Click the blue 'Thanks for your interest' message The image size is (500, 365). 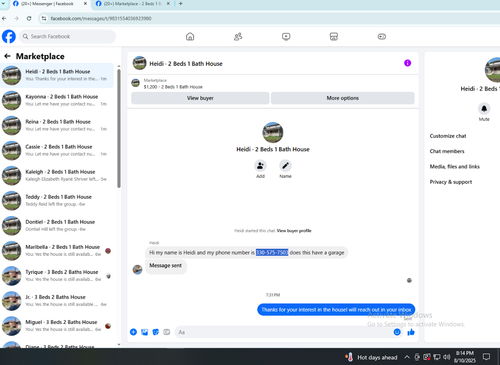click(336, 310)
